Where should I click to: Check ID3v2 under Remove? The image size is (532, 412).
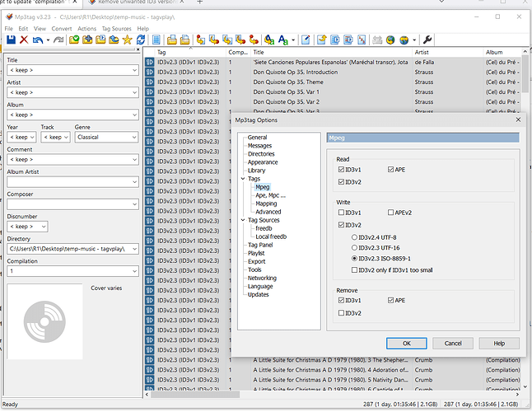(341, 313)
